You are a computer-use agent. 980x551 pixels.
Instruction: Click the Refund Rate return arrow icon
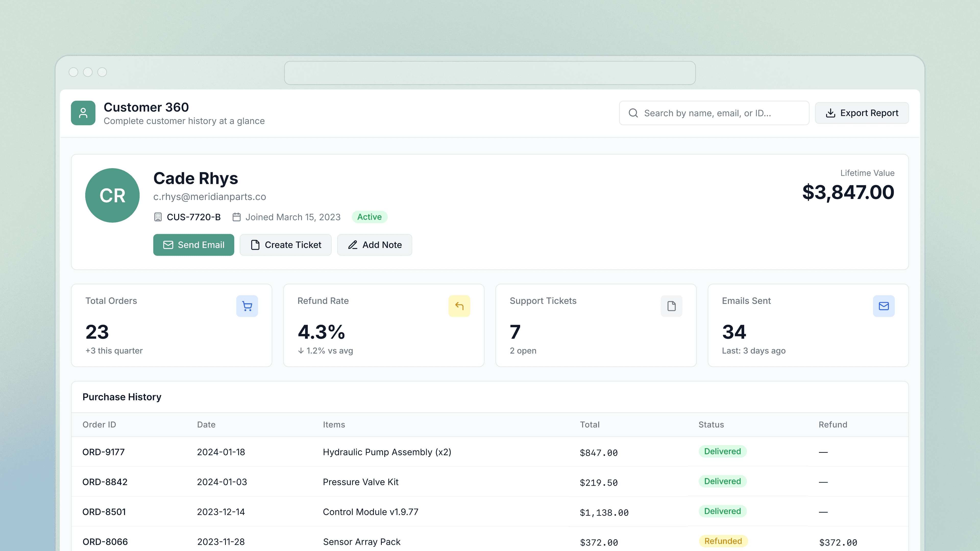[459, 306]
